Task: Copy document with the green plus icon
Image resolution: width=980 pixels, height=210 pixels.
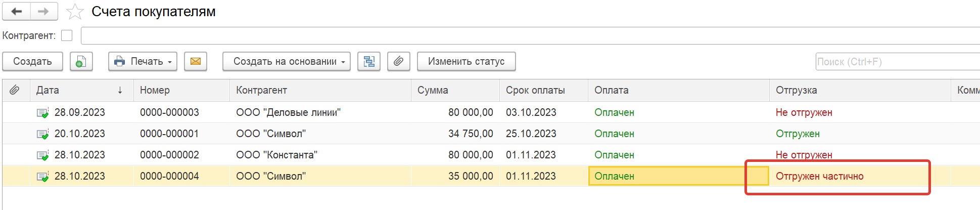Action: (x=81, y=62)
